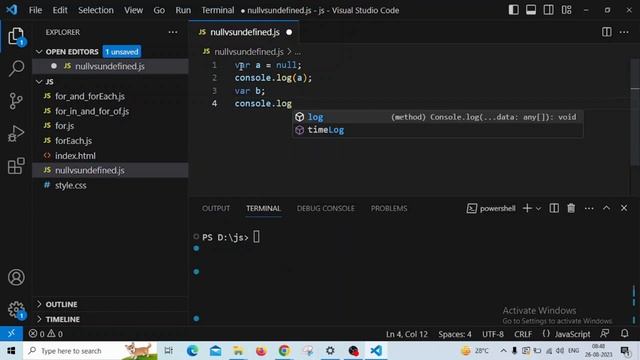Open the Edit menu
This screenshot has width=640, height=360.
[x=60, y=10]
